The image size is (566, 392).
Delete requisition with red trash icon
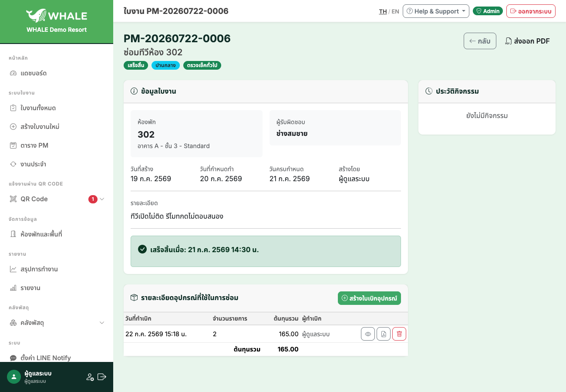(399, 334)
